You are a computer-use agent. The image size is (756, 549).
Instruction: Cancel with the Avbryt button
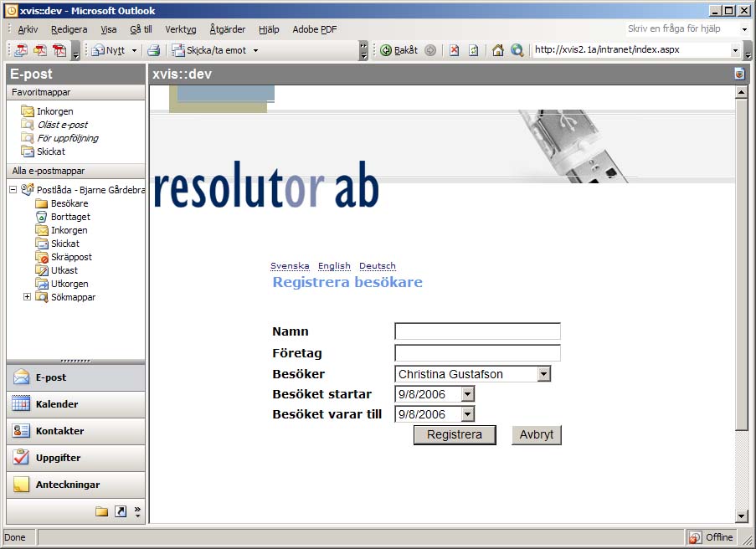click(x=537, y=435)
